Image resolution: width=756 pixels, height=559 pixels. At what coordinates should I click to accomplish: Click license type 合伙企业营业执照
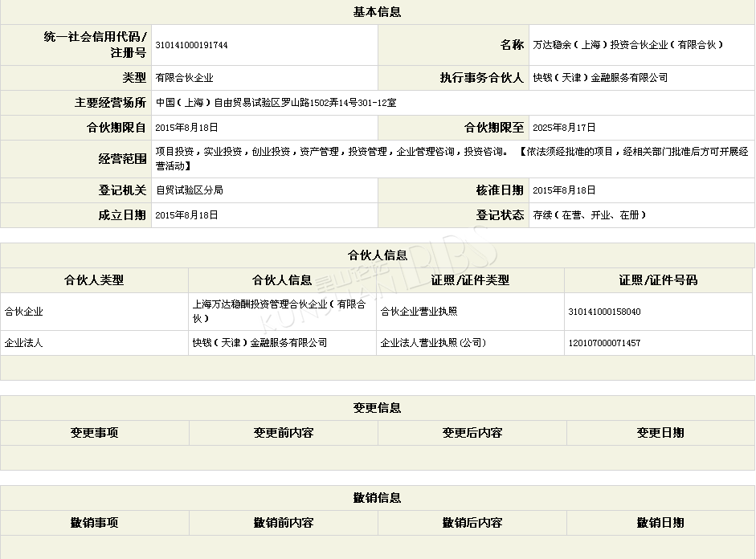click(x=419, y=312)
